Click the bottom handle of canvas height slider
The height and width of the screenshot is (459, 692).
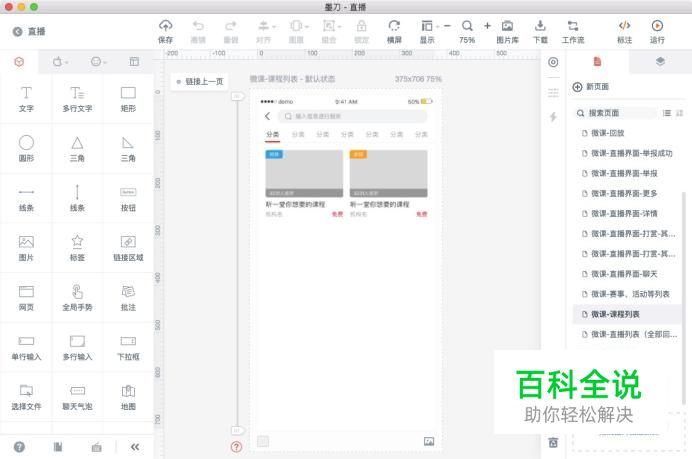pos(237,430)
